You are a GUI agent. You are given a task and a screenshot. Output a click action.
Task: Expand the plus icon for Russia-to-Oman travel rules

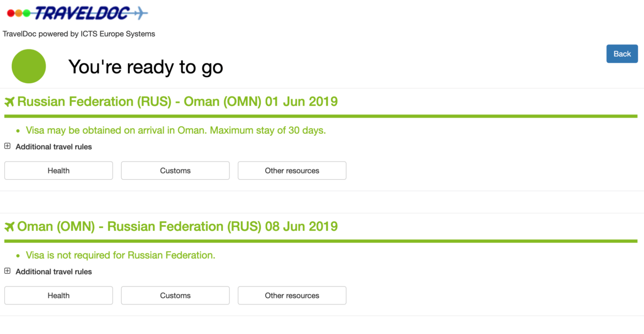click(x=8, y=146)
